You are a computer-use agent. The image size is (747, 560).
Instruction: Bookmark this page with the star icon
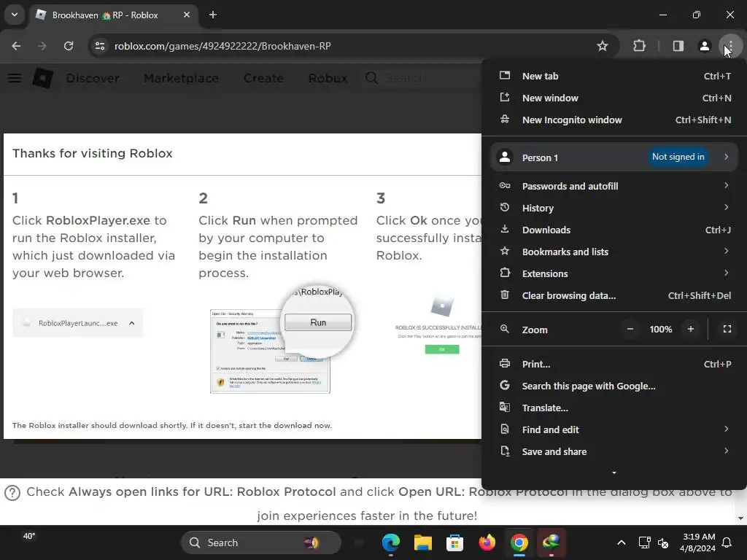[x=603, y=46]
